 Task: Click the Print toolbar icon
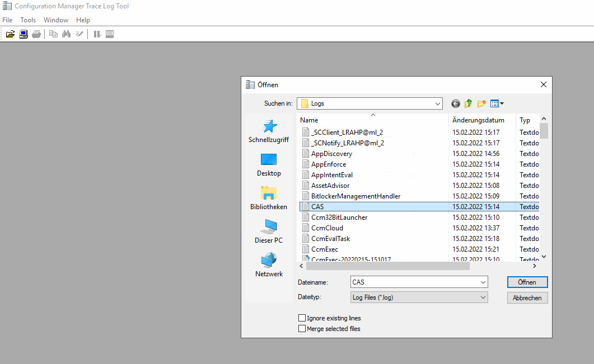[x=36, y=34]
